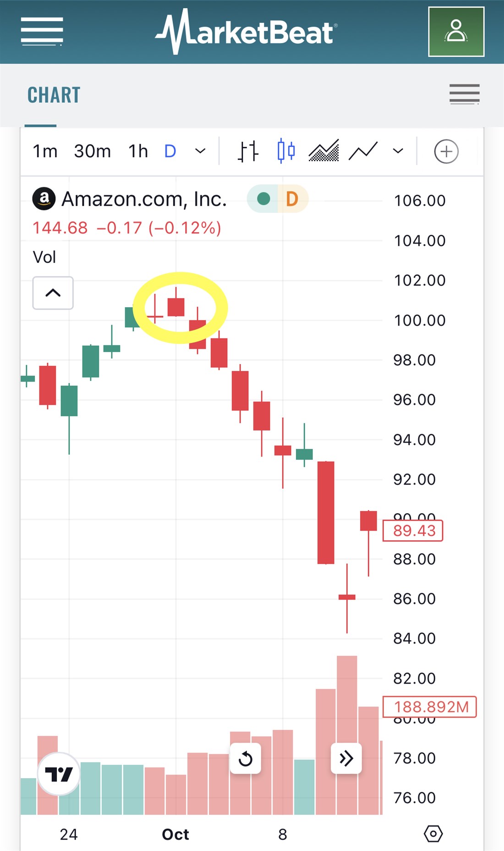The image size is (504, 851).
Task: Collapse the chart legend
Action: [x=53, y=293]
